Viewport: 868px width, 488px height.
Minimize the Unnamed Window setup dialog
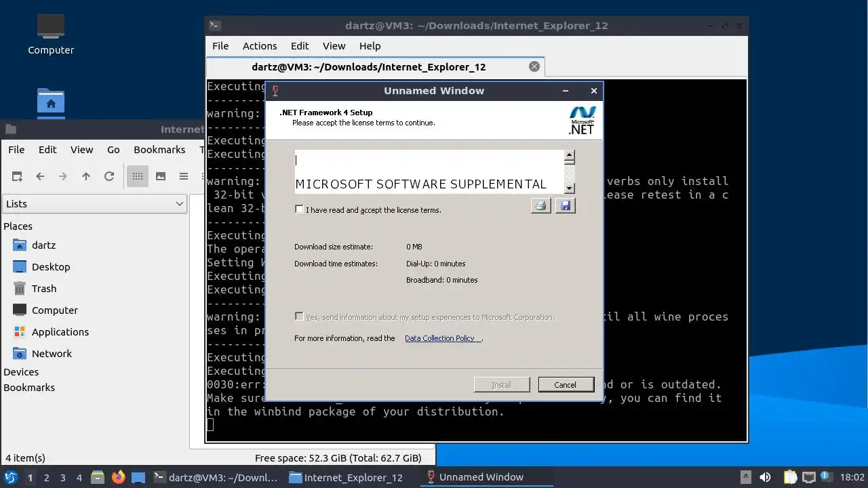pyautogui.click(x=566, y=91)
